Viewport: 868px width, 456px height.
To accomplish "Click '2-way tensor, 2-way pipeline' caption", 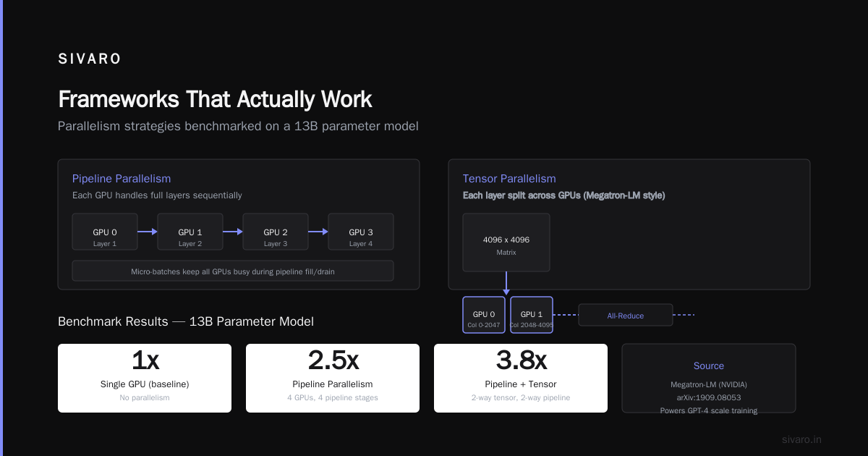I will pyautogui.click(x=521, y=398).
